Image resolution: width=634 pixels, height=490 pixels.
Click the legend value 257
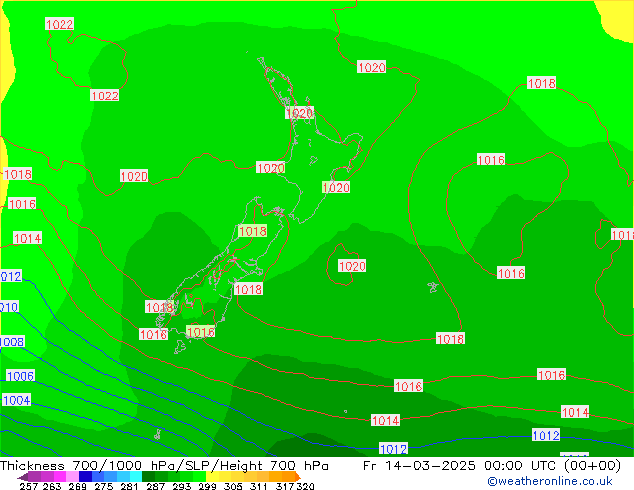(x=29, y=486)
